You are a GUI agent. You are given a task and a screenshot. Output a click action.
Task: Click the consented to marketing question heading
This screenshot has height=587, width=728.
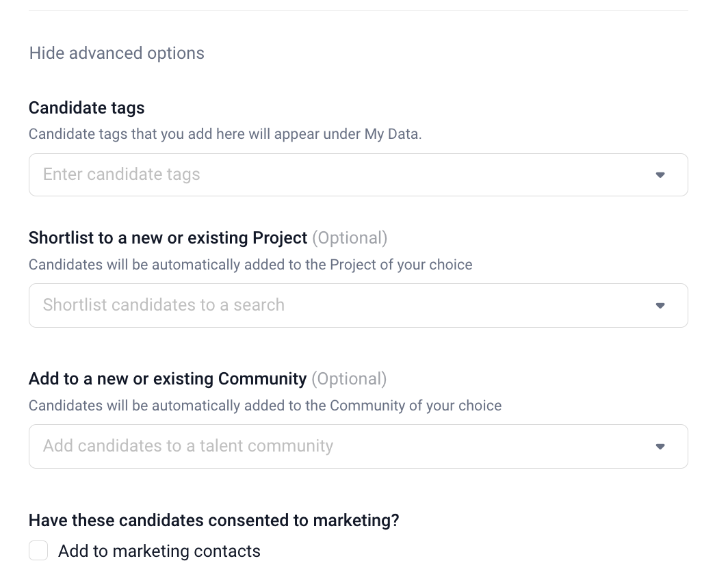(x=213, y=521)
